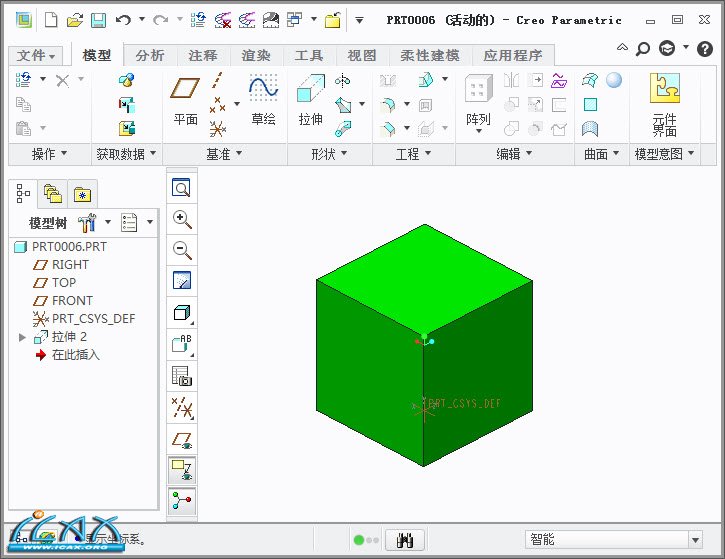
Task: Click the Zoom Out magnifier icon
Action: [182, 250]
